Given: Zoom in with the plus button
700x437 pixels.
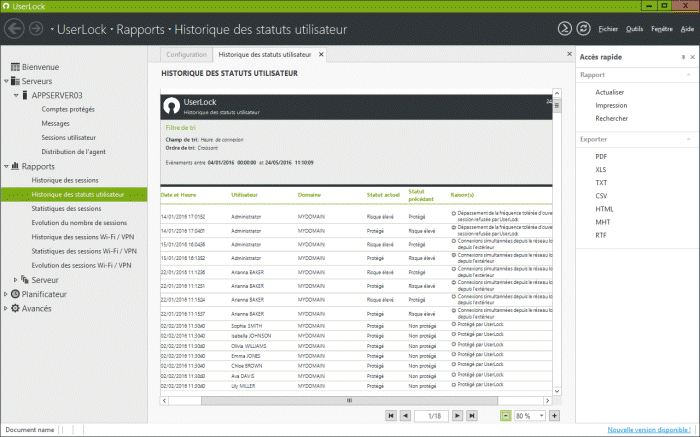Looking at the screenshot, I should (554, 416).
